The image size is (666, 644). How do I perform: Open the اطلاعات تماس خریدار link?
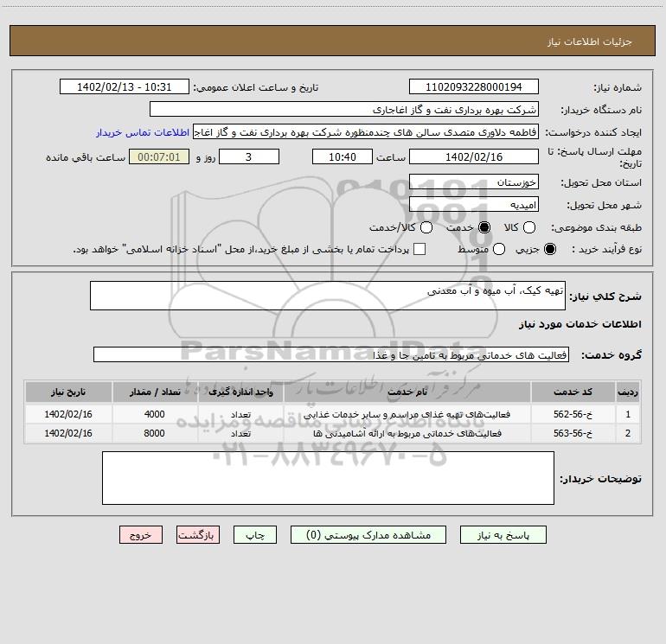pos(143,132)
